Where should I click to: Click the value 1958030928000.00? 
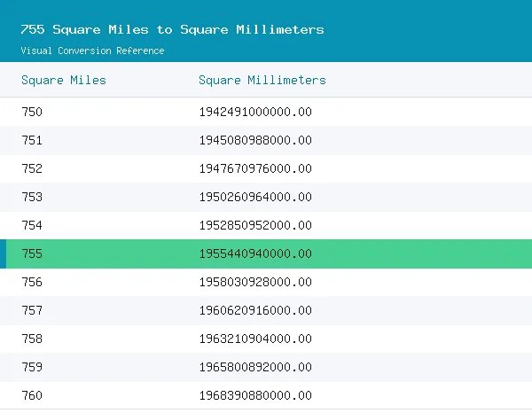point(255,282)
